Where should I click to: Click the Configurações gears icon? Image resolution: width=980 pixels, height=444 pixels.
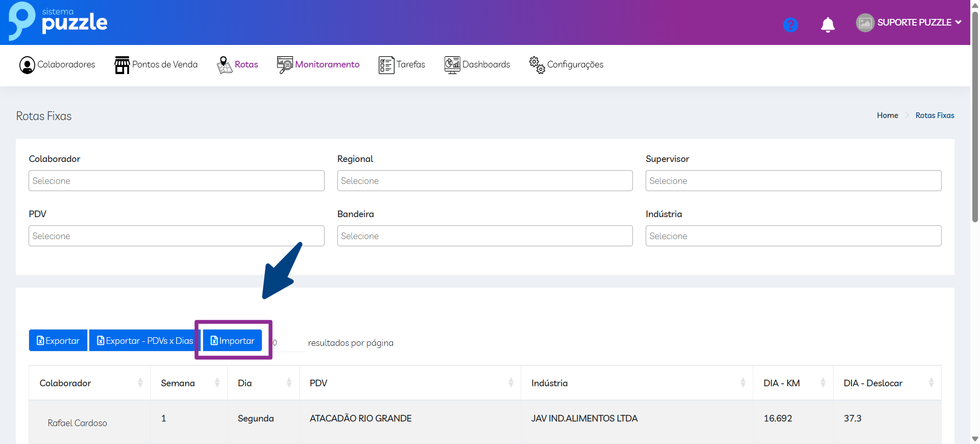pyautogui.click(x=537, y=65)
